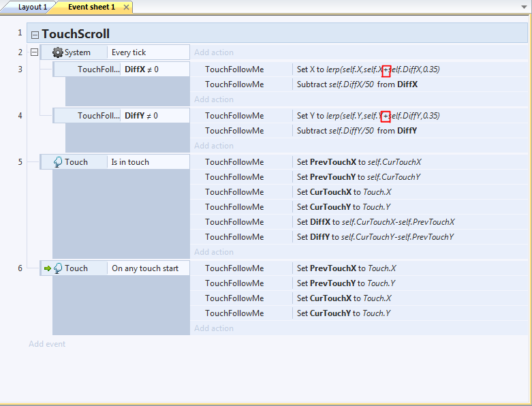The height and width of the screenshot is (406, 532).
Task: Open the tab list dropdown arrow
Action: [x=524, y=7]
